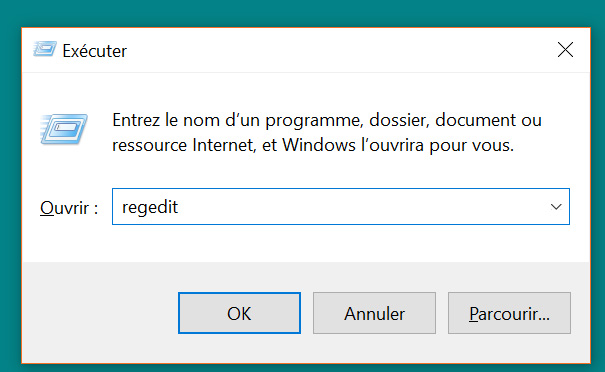Click the teal desktop background above the dialog

[x=302, y=13]
